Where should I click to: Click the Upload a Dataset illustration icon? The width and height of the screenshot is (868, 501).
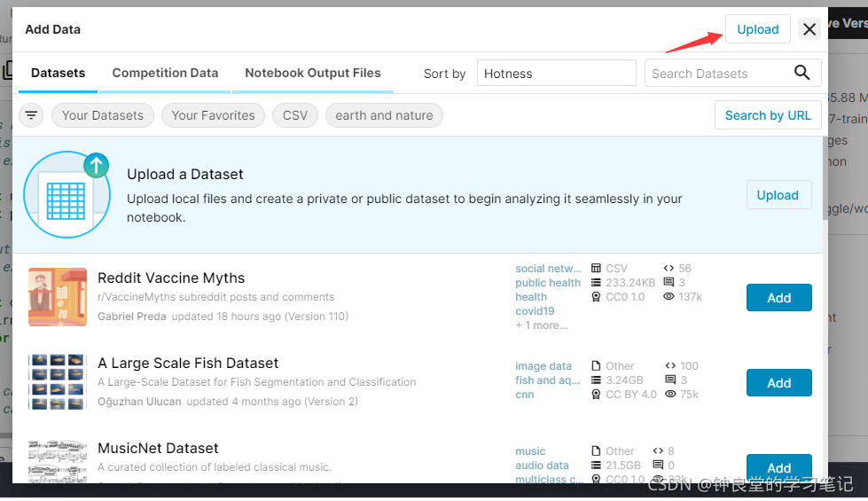[67, 194]
